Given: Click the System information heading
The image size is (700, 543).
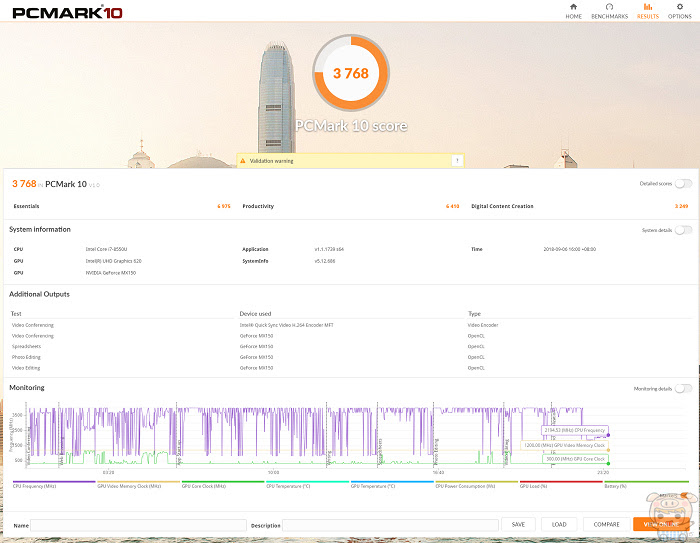Looking at the screenshot, I should point(40,229).
